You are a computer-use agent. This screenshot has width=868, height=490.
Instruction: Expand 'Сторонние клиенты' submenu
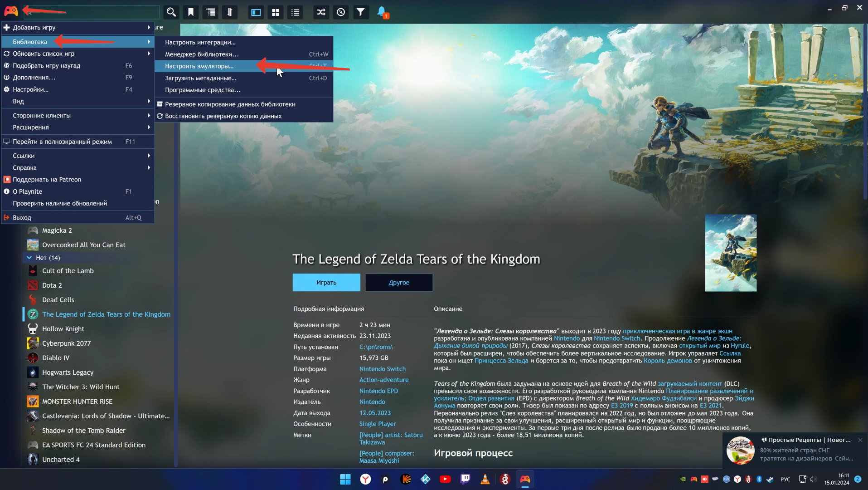point(78,116)
